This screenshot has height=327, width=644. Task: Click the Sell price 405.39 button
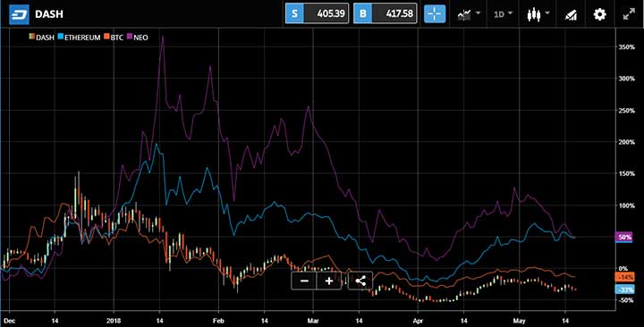317,13
